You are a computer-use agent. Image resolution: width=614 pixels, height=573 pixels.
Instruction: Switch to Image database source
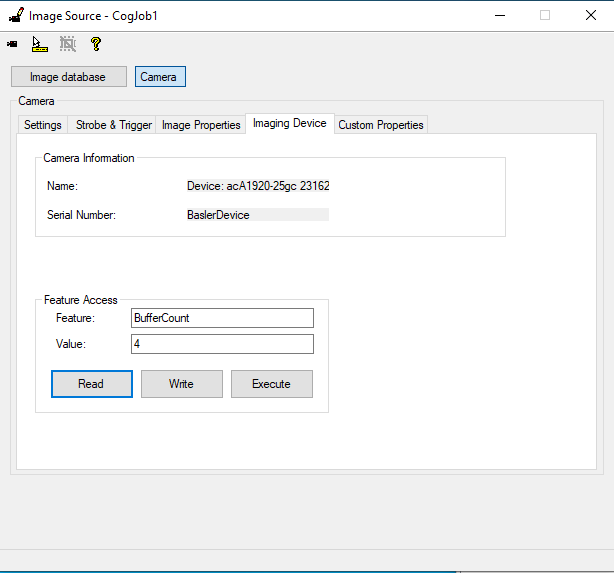point(68,77)
